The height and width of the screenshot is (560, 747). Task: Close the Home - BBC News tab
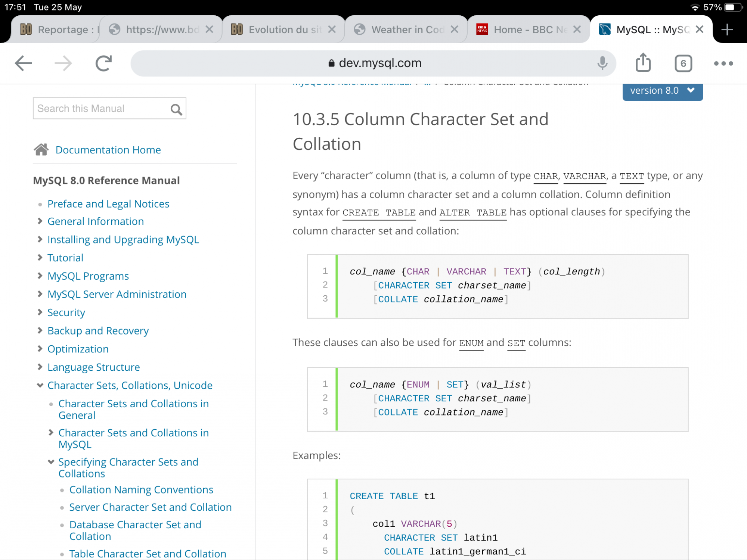tap(577, 29)
